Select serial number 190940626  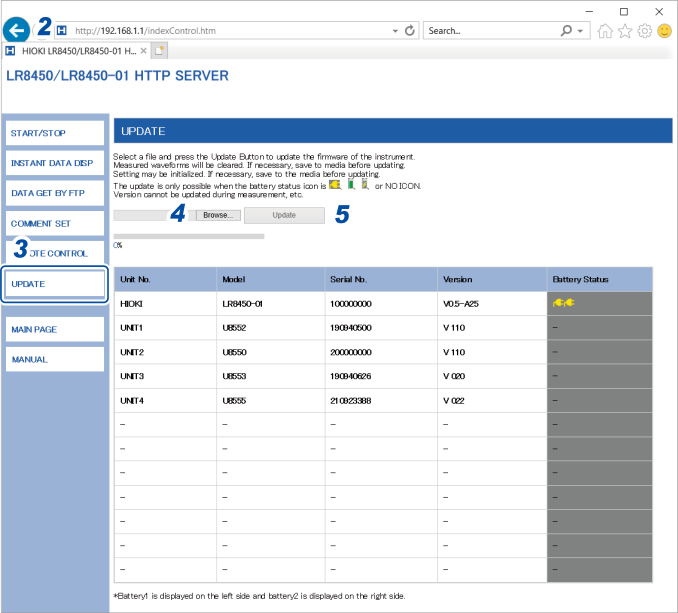tap(381, 376)
